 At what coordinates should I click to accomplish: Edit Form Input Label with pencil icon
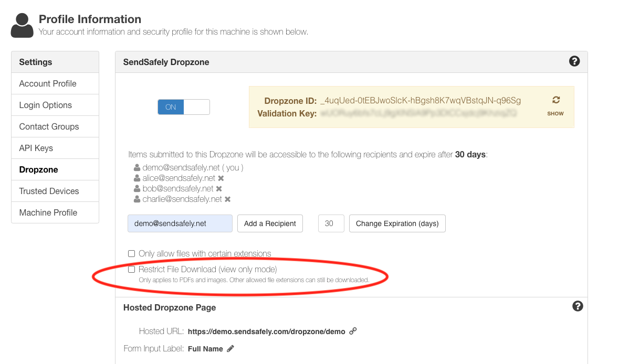coord(229,348)
